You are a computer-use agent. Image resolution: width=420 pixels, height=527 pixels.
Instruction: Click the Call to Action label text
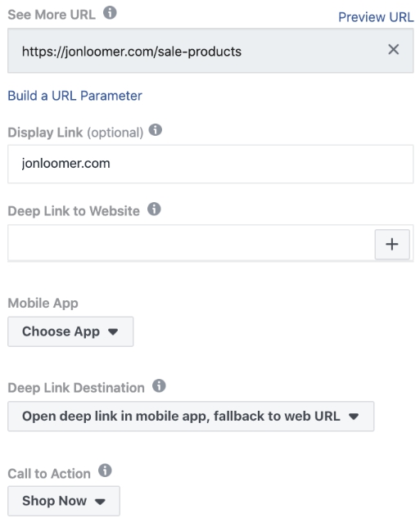[x=49, y=474]
